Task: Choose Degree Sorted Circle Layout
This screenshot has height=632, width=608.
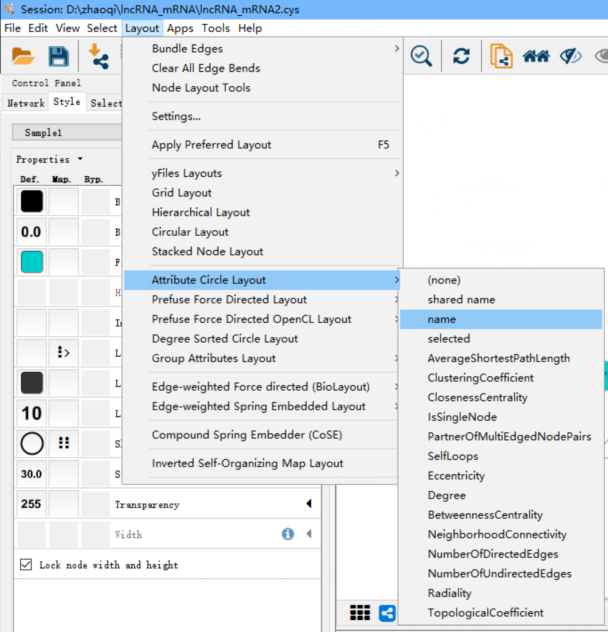Action: pos(225,339)
